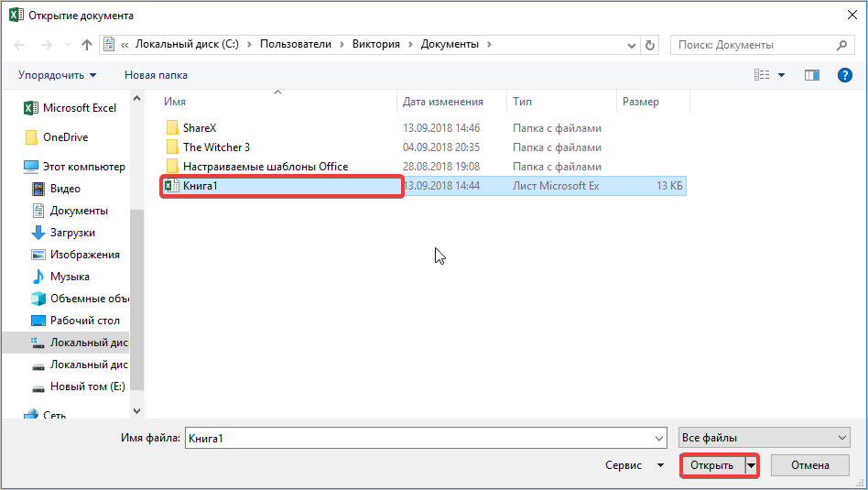
Task: Click the help question mark icon
Action: 845,75
